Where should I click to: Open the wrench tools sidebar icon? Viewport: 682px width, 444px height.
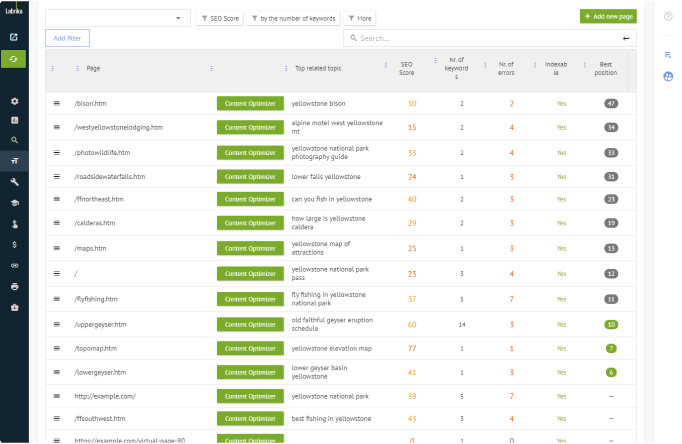pyautogui.click(x=14, y=182)
